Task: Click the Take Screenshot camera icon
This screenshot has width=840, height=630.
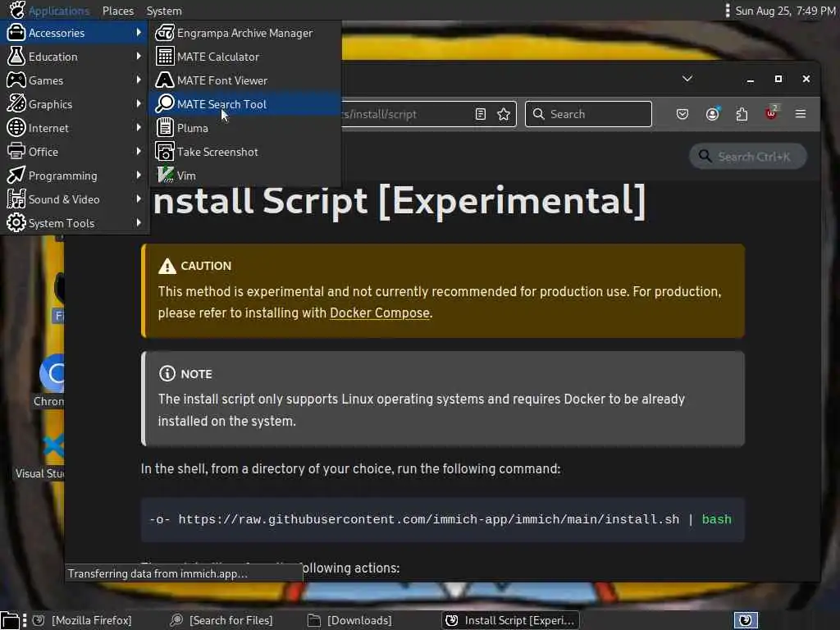Action: (x=164, y=152)
